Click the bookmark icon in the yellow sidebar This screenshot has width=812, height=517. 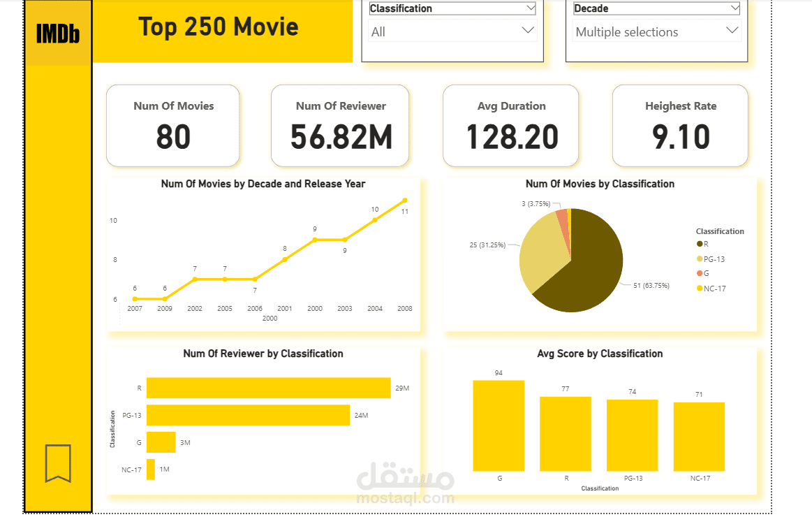(58, 463)
